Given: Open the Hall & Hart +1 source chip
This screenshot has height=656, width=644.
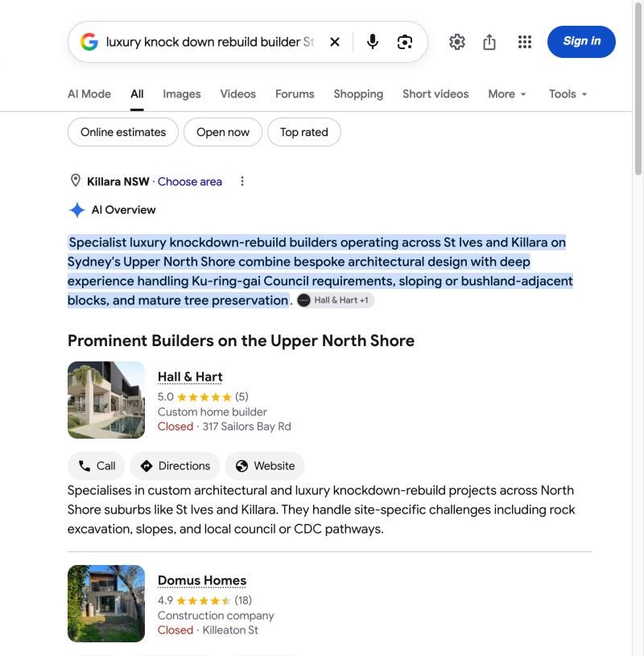Looking at the screenshot, I should 335,300.
